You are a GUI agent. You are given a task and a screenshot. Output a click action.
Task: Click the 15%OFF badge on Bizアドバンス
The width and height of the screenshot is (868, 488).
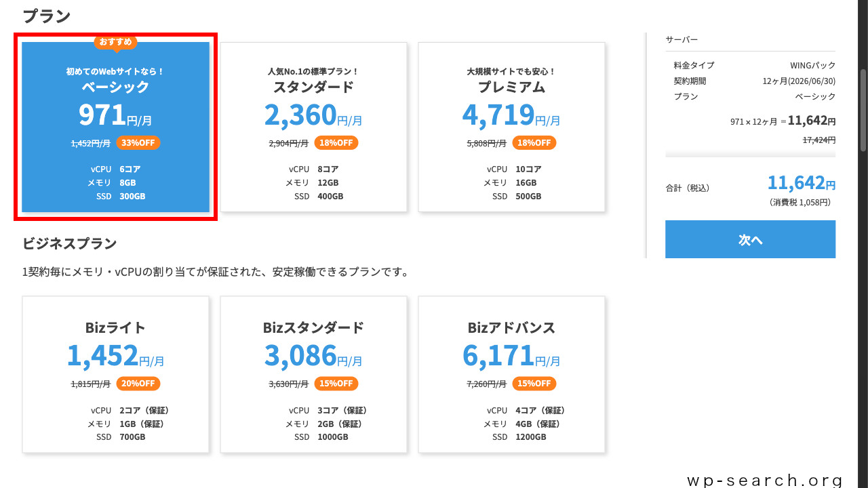pos(534,384)
